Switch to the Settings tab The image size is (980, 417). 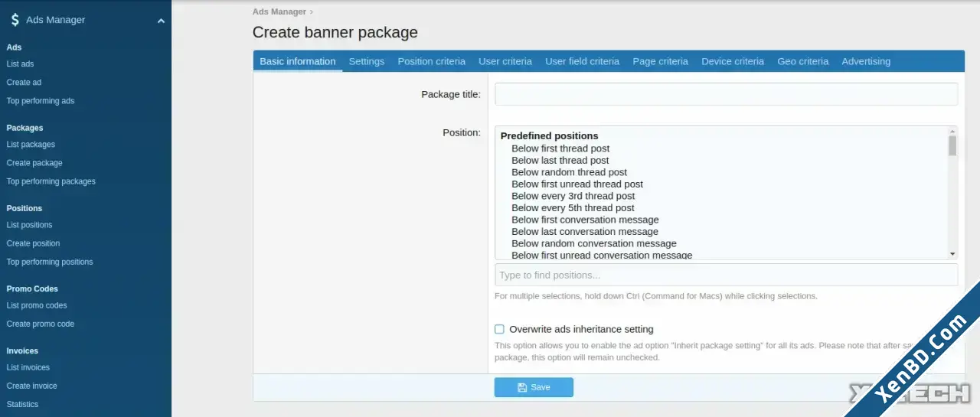367,61
